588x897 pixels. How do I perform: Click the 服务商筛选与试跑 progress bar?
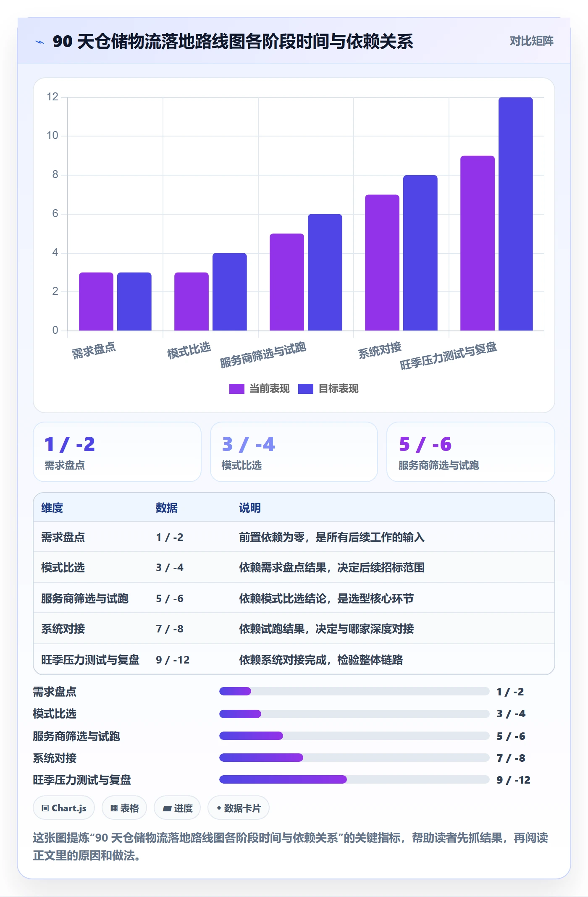354,736
